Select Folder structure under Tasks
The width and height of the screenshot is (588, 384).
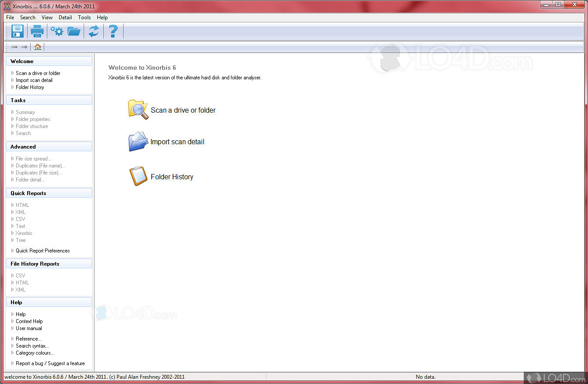pyautogui.click(x=32, y=126)
